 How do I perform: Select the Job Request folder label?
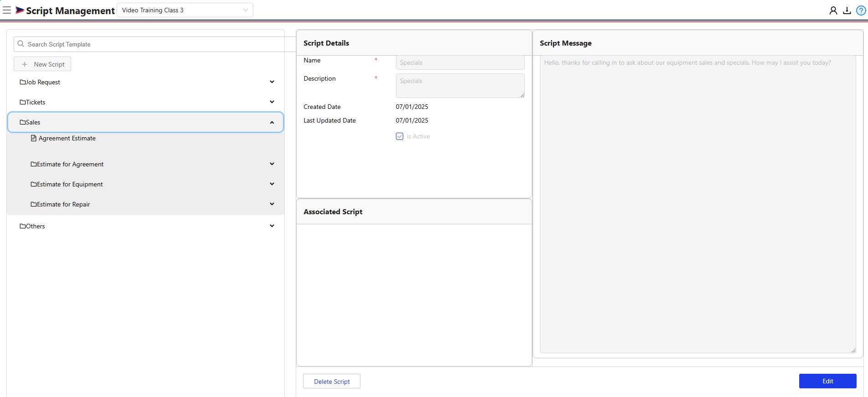click(43, 82)
